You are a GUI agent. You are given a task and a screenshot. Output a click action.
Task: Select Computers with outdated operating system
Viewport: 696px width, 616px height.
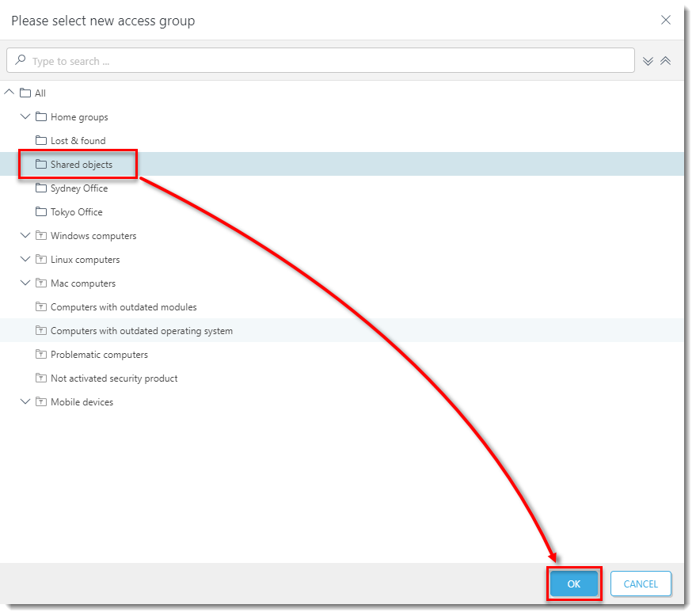[141, 331]
